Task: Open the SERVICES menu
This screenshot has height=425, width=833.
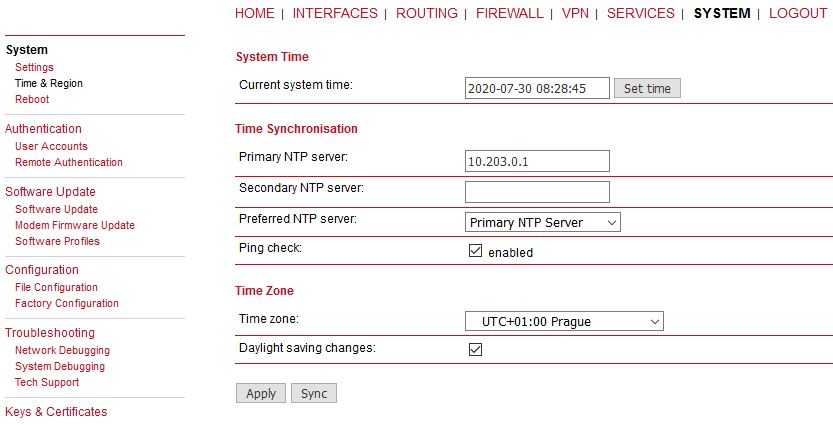Action: [640, 13]
